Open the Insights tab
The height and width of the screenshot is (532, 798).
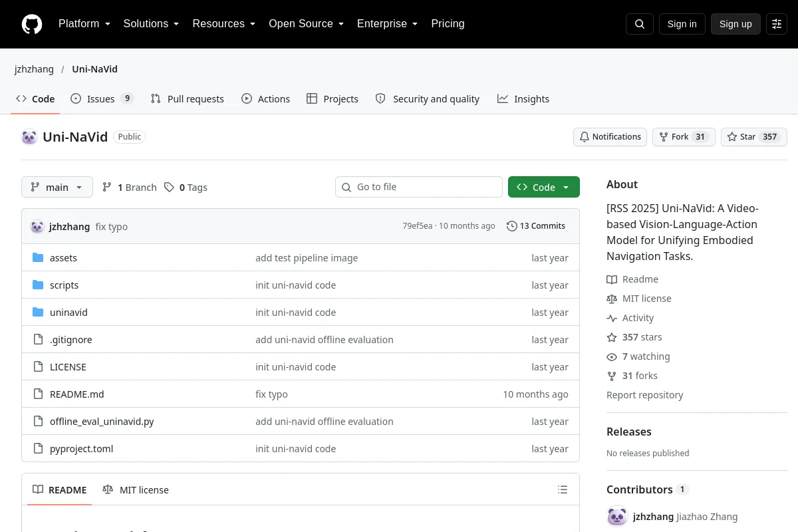pos(523,99)
